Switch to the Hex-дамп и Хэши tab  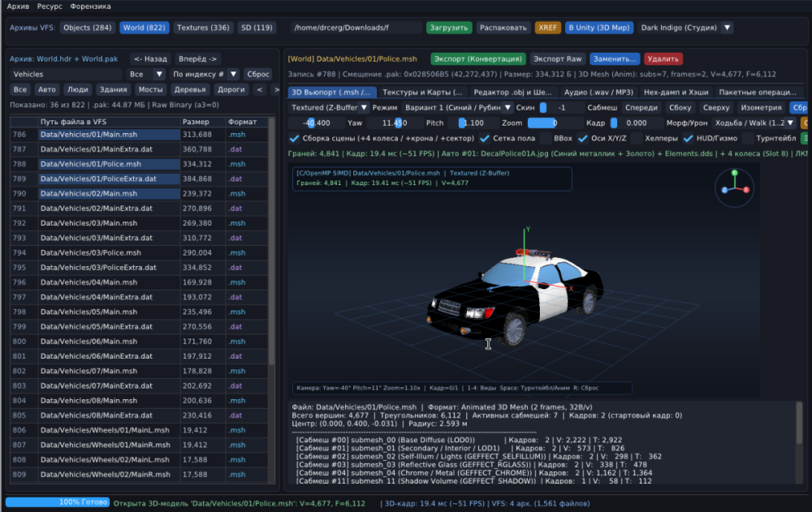point(676,93)
